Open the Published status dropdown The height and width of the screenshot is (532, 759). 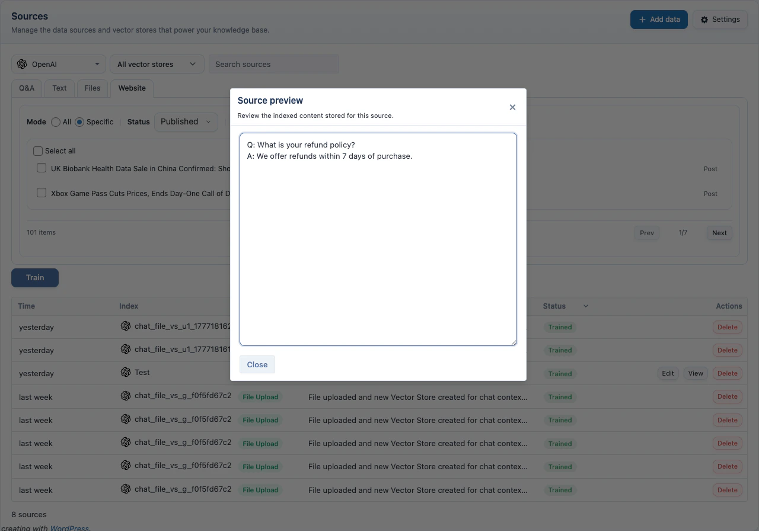186,122
